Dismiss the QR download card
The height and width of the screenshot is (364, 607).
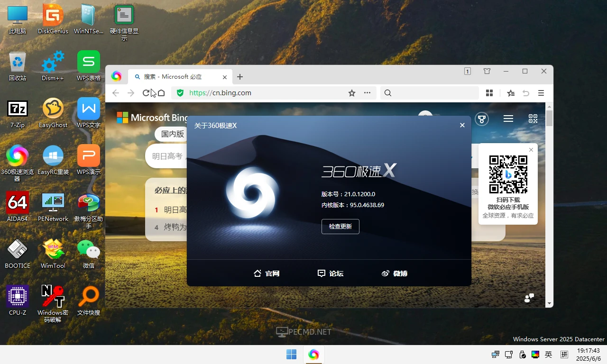pos(531,150)
